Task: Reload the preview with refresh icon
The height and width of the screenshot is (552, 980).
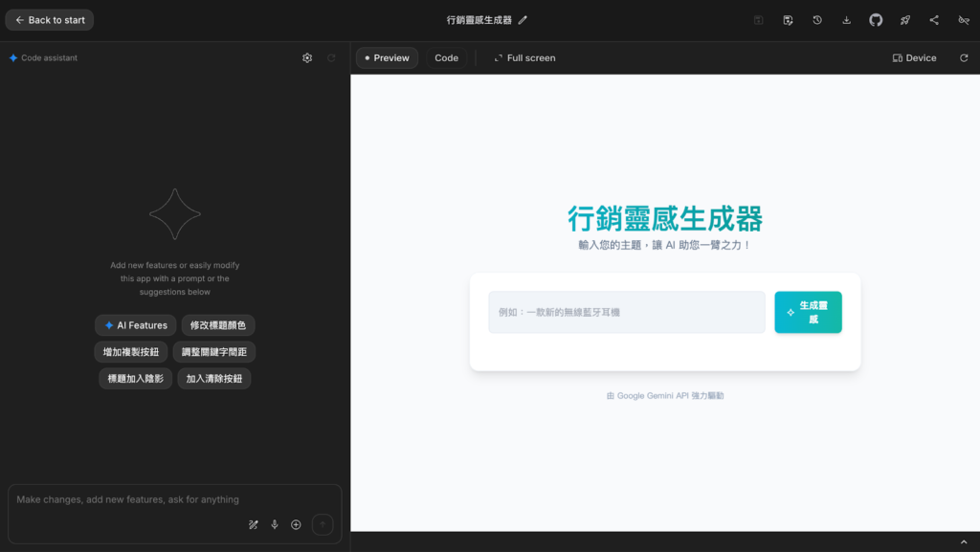Action: point(964,58)
